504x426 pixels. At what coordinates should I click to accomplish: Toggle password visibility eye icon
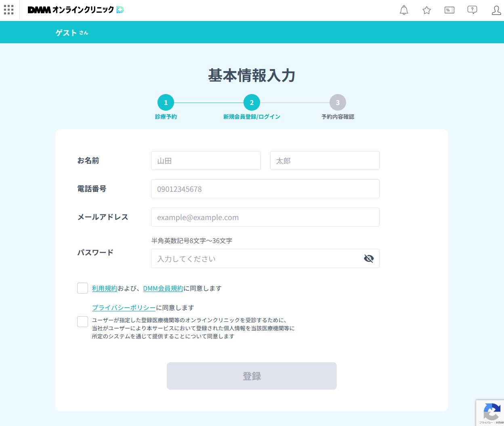pos(369,258)
